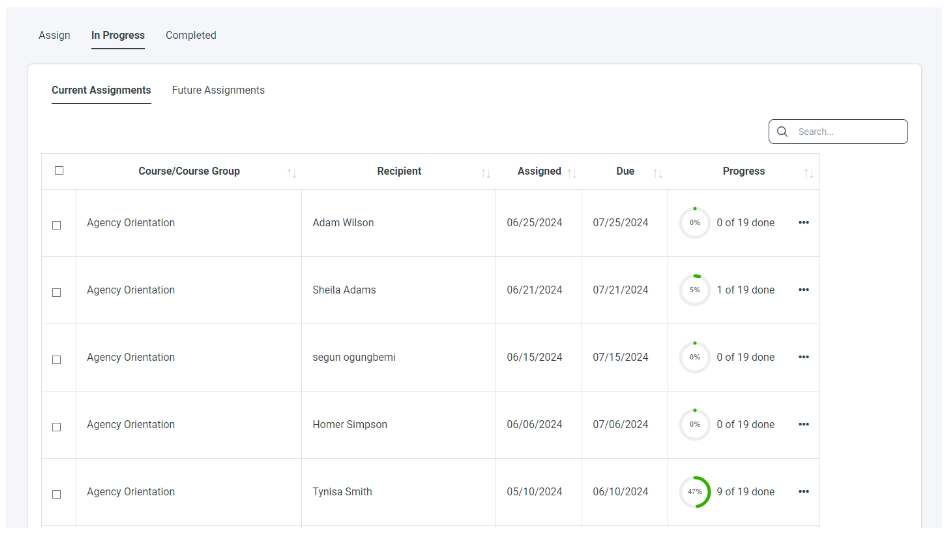This screenshot has height=538, width=952.
Task: Sort the table by Recipient arrows
Action: [486, 173]
